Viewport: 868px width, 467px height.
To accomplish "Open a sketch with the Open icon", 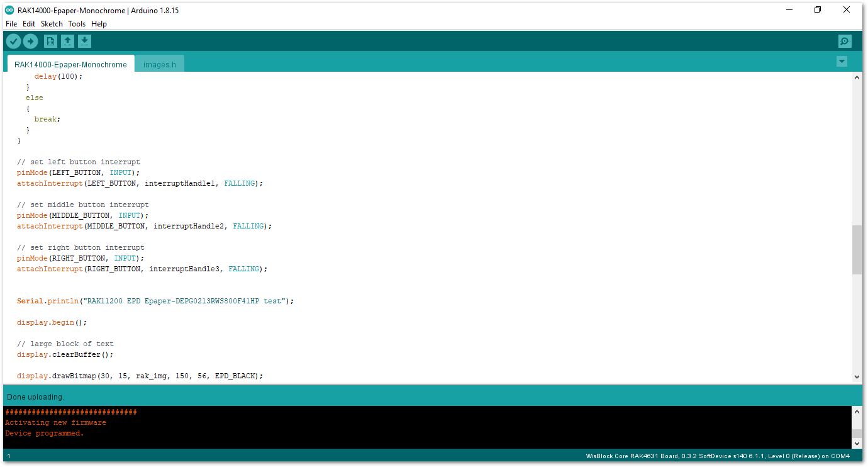I will coord(67,42).
